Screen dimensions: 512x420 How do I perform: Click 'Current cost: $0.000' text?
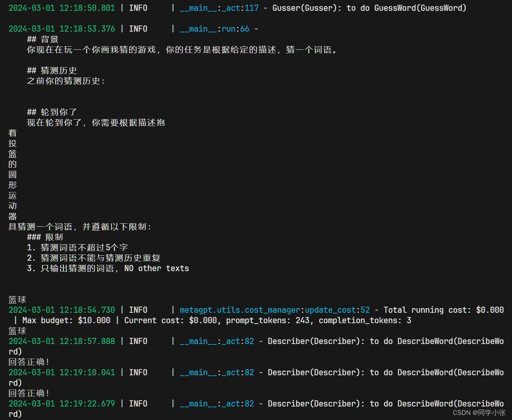tap(171, 320)
